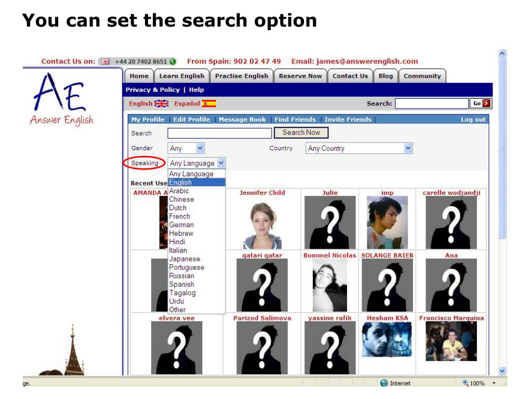The width and height of the screenshot is (532, 399).
Task: Click the vertical scrollbar thumb
Action: coord(502,148)
